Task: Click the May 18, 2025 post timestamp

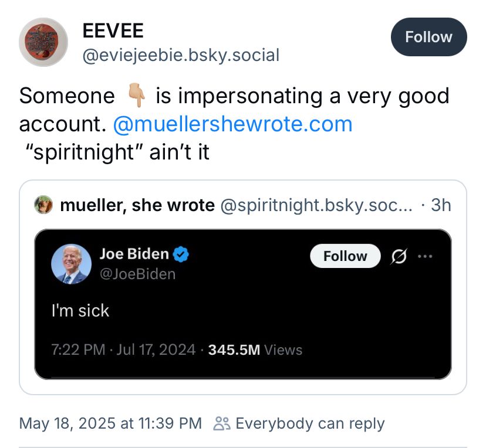Action: point(110,423)
